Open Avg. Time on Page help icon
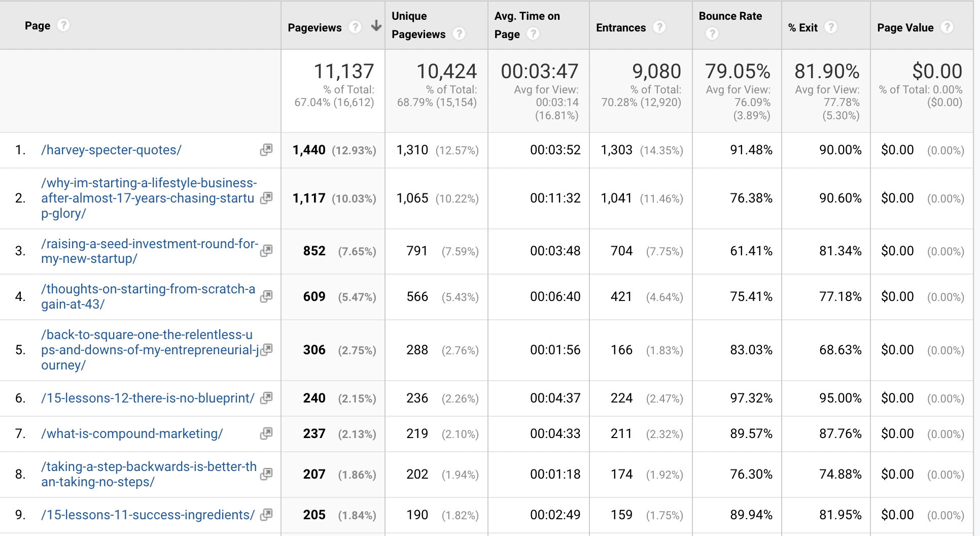Viewport: 980px width, 536px height. tap(533, 33)
